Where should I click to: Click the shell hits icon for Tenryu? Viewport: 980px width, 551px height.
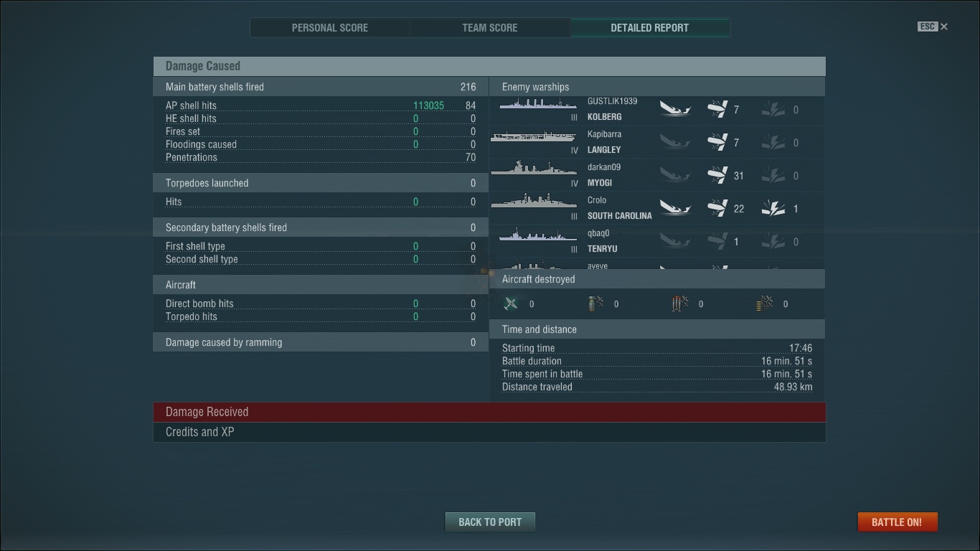click(x=717, y=241)
